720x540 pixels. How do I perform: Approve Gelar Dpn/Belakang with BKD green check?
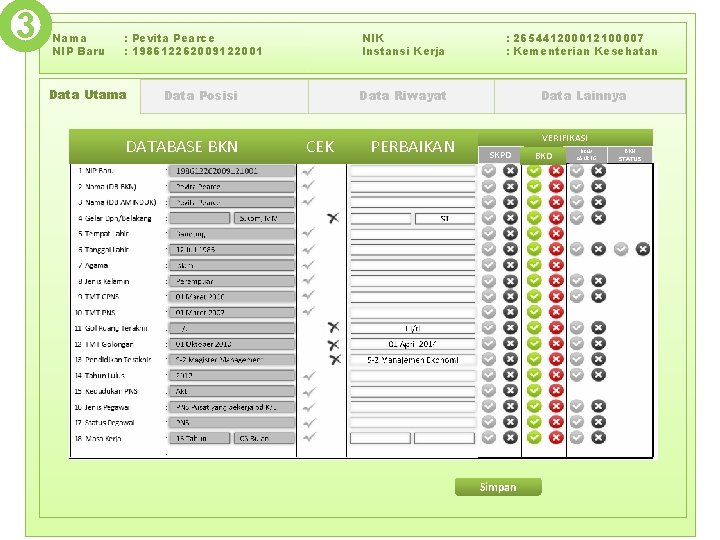click(534, 218)
